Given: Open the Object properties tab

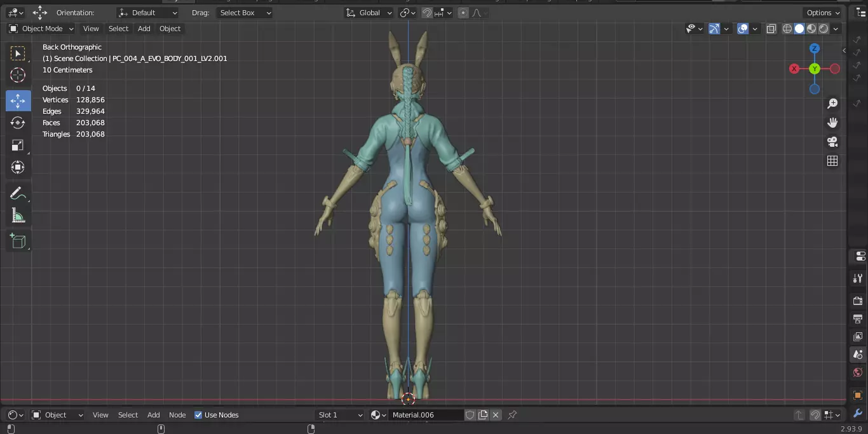Looking at the screenshot, I should (x=858, y=395).
